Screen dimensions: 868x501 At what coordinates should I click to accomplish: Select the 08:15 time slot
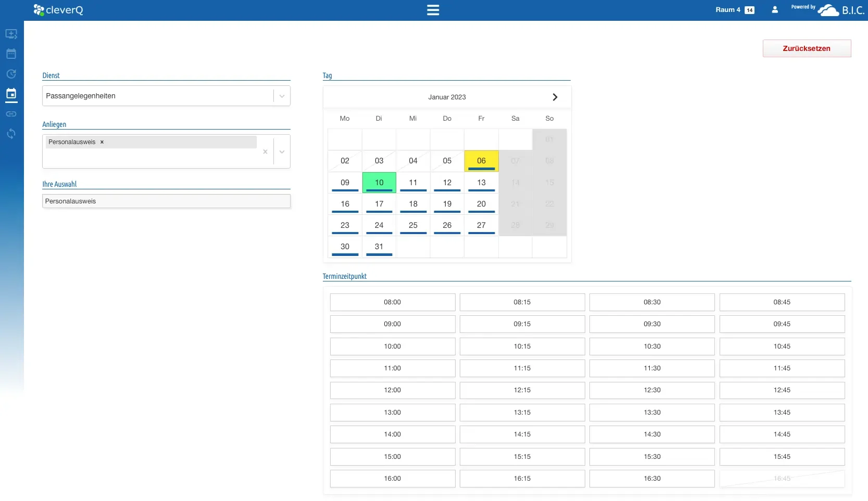522,302
